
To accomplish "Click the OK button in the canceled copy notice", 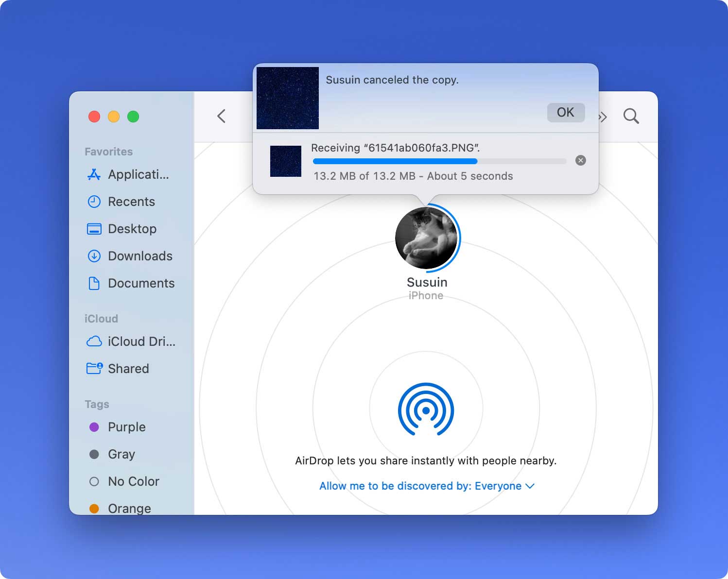I will click(x=566, y=112).
